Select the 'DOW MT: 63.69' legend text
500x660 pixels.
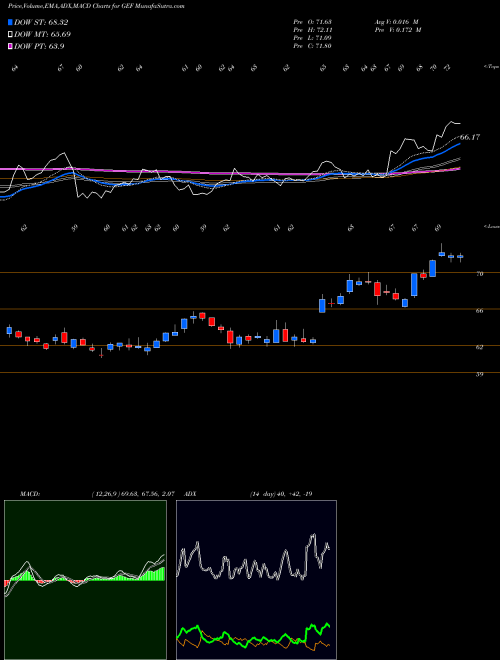42,34
